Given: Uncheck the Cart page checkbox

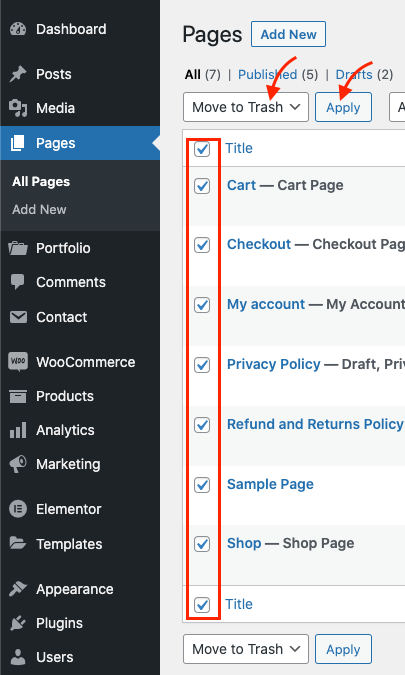Looking at the screenshot, I should 202,186.
